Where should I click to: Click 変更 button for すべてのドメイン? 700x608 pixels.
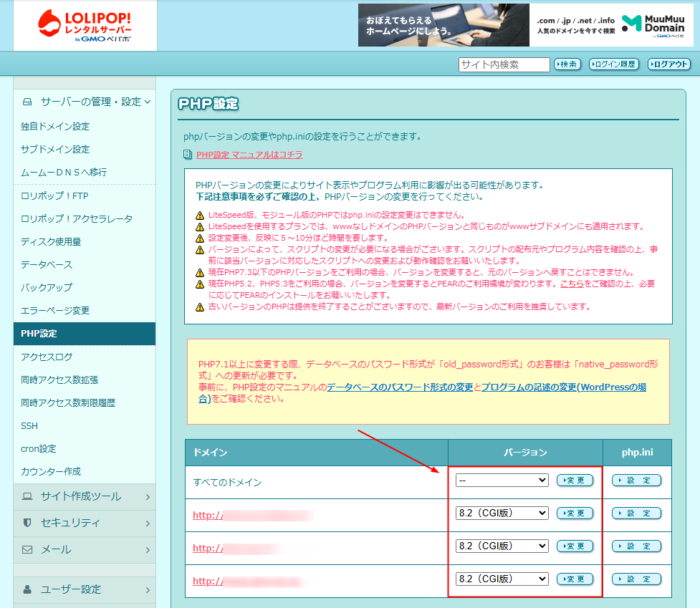pos(575,480)
